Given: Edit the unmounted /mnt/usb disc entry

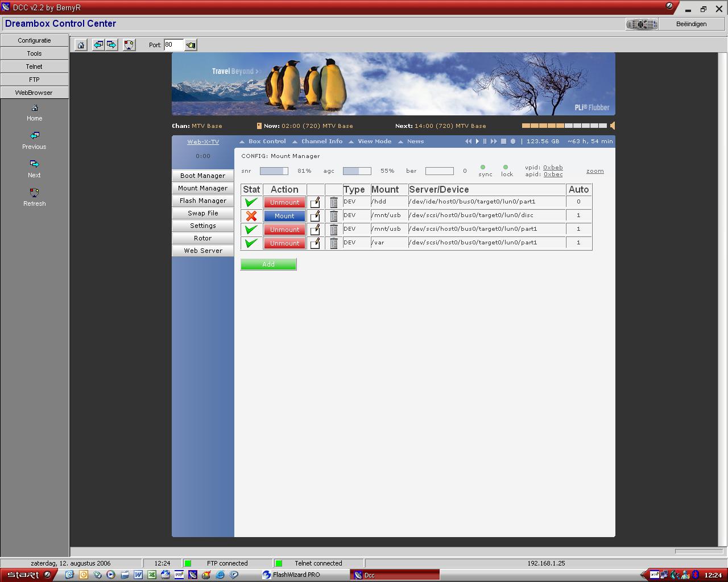Looking at the screenshot, I should pos(315,216).
